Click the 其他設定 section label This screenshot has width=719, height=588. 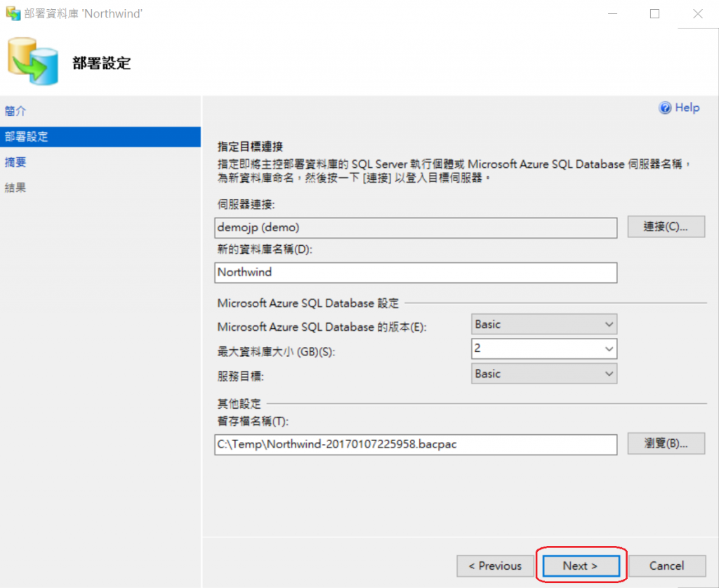coord(239,404)
